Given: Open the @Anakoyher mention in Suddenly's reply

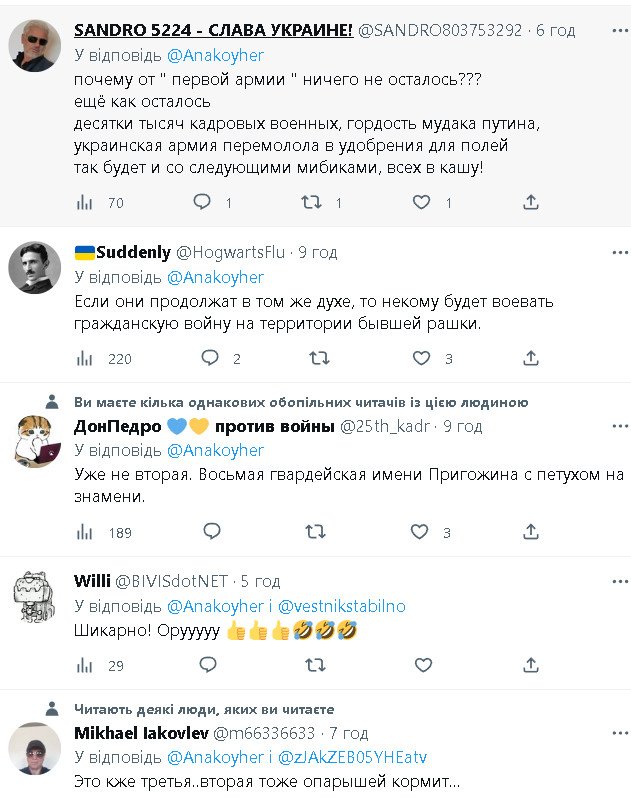Looking at the screenshot, I should pyautogui.click(x=215, y=277).
